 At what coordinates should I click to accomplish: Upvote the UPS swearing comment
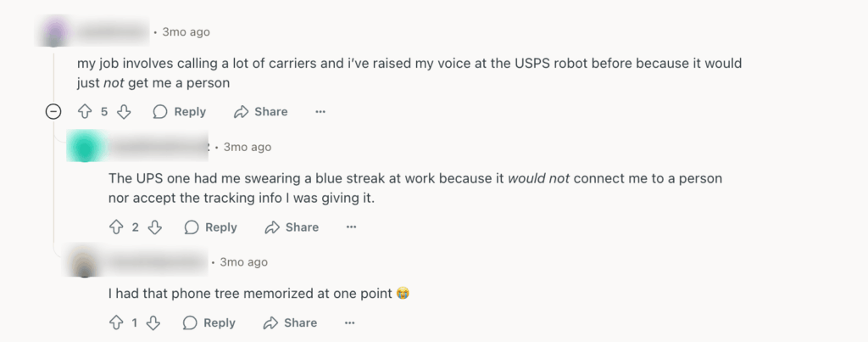point(116,227)
